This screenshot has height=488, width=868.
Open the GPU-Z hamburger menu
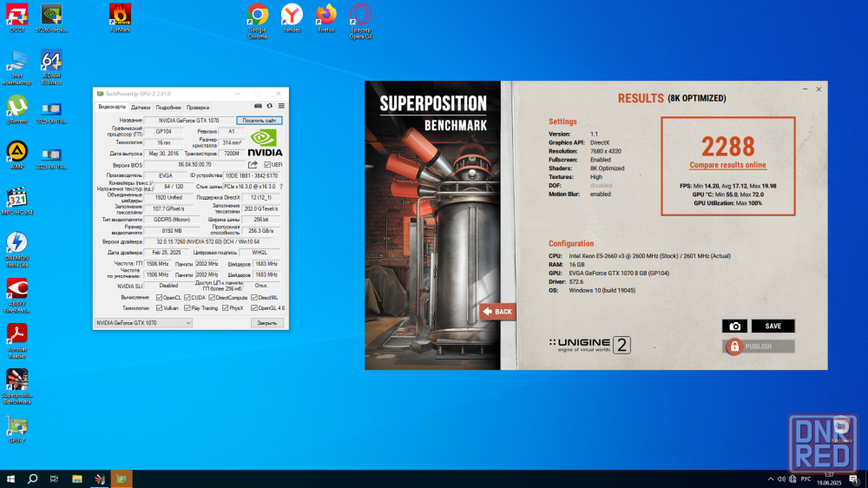pos(281,106)
